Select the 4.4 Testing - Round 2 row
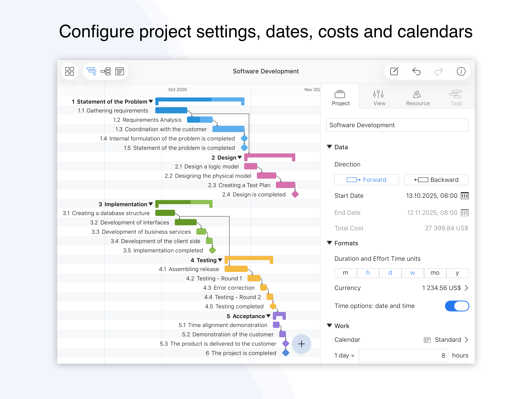Image resolution: width=532 pixels, height=399 pixels. (189, 297)
